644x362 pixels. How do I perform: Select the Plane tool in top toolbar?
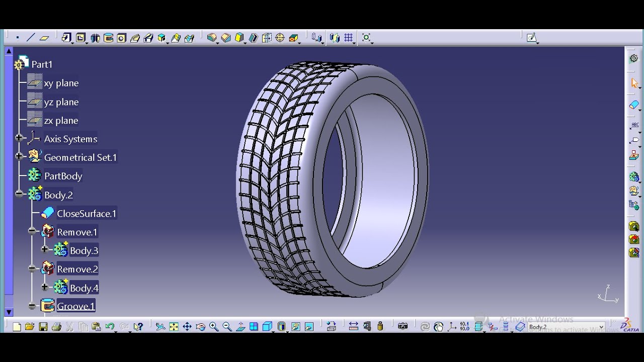(x=44, y=38)
